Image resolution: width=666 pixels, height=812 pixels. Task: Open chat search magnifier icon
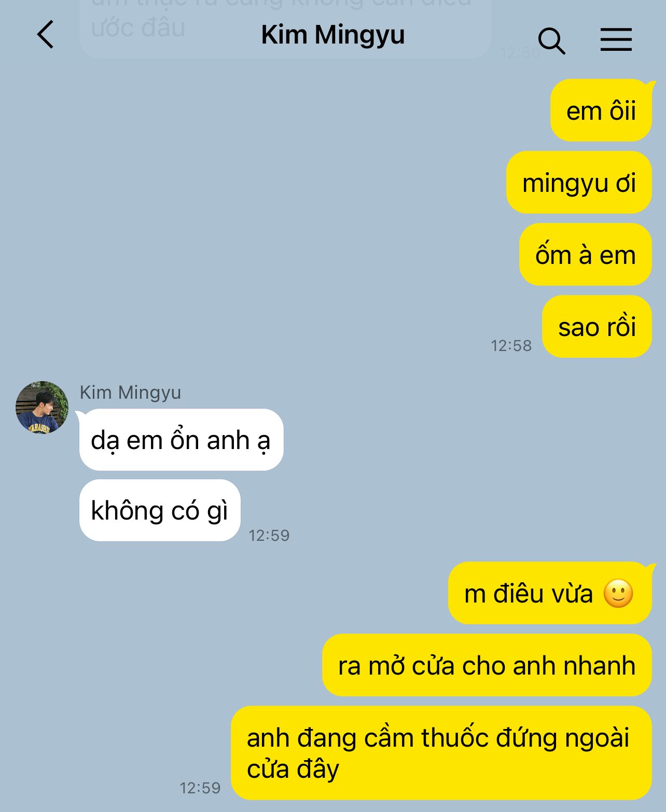pyautogui.click(x=551, y=40)
